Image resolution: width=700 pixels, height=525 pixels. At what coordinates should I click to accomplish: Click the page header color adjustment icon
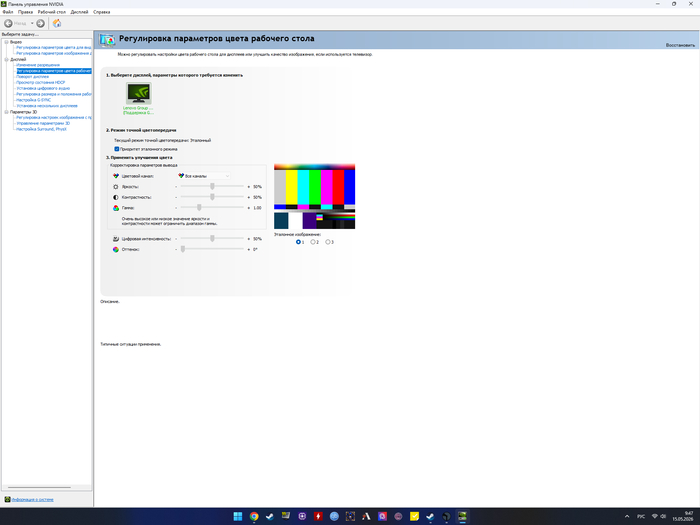click(107, 40)
